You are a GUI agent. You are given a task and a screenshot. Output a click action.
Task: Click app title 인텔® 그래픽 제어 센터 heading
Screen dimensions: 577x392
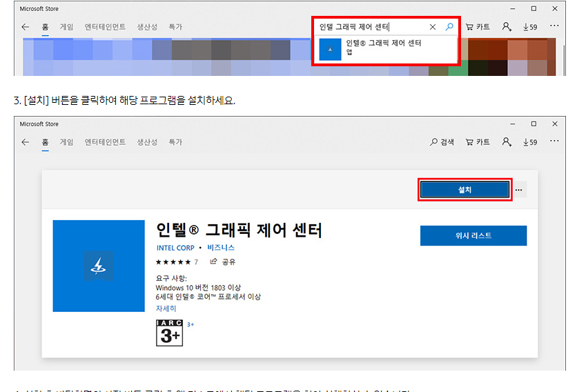pyautogui.click(x=239, y=230)
